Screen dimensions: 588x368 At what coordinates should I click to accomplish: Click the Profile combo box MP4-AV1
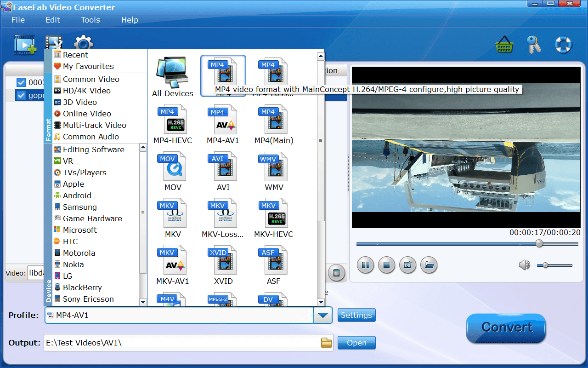point(179,315)
